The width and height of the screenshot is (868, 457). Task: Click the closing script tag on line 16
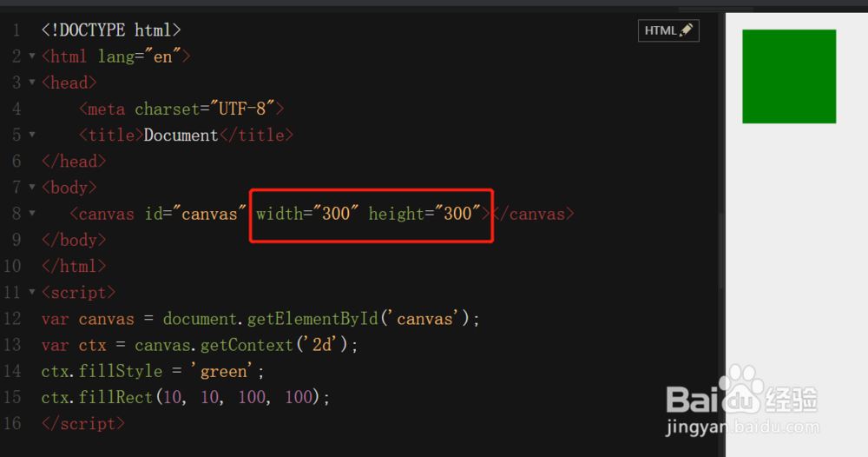coord(83,424)
